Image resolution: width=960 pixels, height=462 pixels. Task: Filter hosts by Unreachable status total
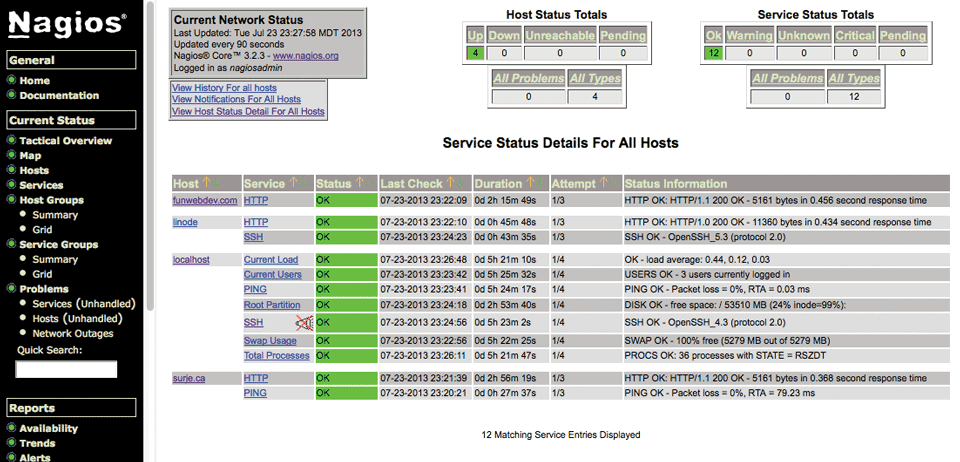coord(556,36)
